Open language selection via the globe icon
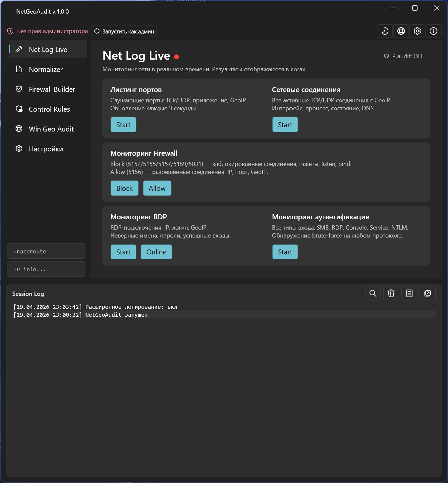Screen dimensions: 448x483 tap(401, 31)
